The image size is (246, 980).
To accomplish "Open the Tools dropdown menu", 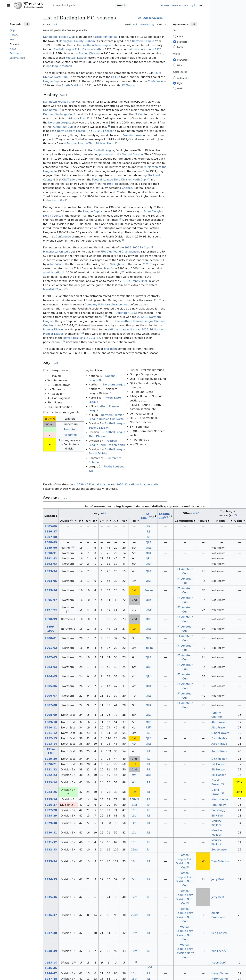I will [162, 24].
